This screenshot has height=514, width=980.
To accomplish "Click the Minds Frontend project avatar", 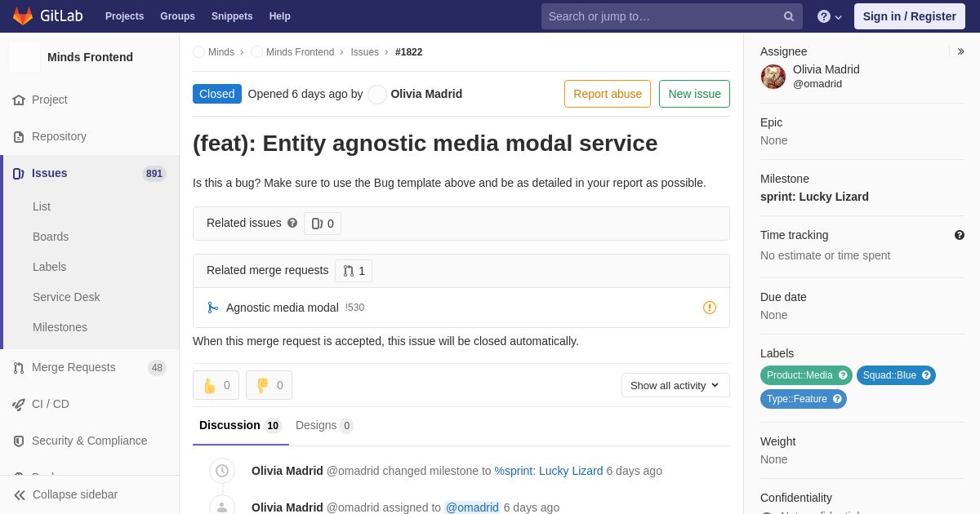I will (24, 57).
